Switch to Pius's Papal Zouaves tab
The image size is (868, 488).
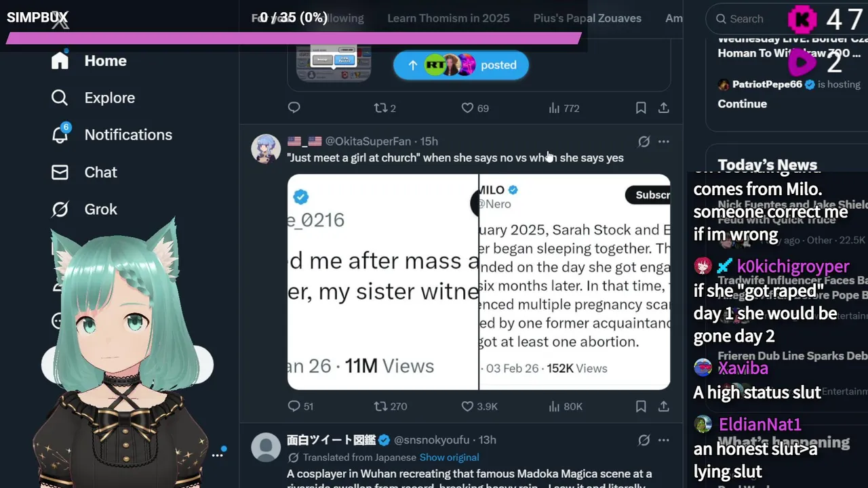[587, 18]
